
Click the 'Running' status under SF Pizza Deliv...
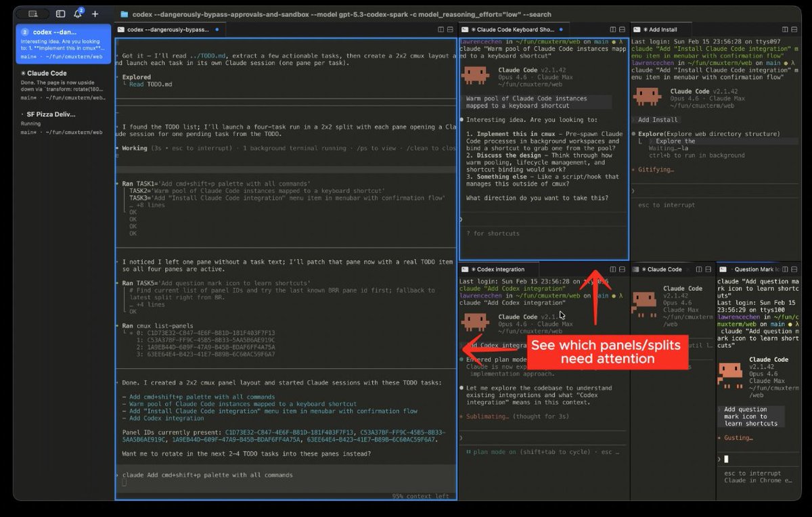(31, 124)
